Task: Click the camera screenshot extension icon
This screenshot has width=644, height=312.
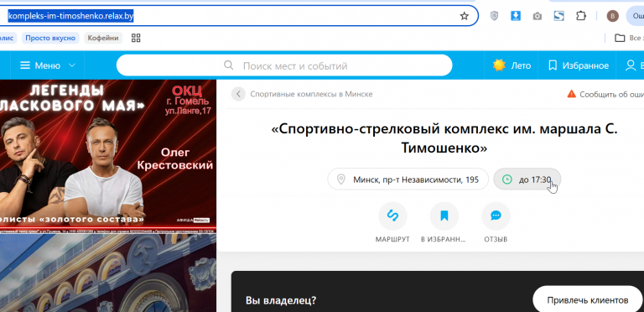Action: (x=537, y=17)
